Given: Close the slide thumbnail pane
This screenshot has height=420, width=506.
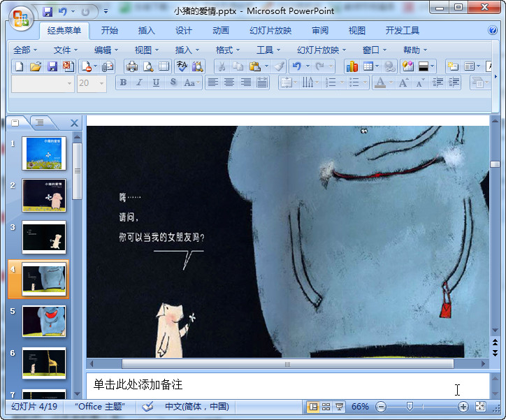Looking at the screenshot, I should coord(74,123).
